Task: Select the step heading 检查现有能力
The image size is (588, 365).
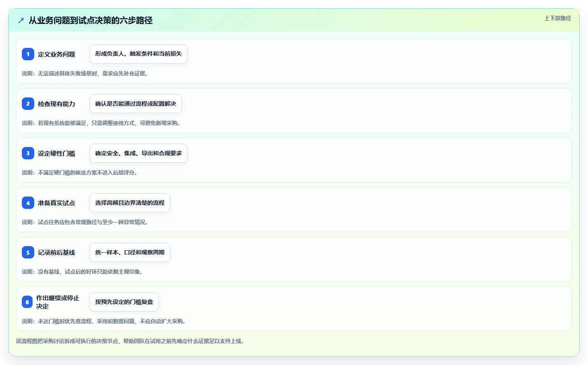Action: tap(56, 104)
